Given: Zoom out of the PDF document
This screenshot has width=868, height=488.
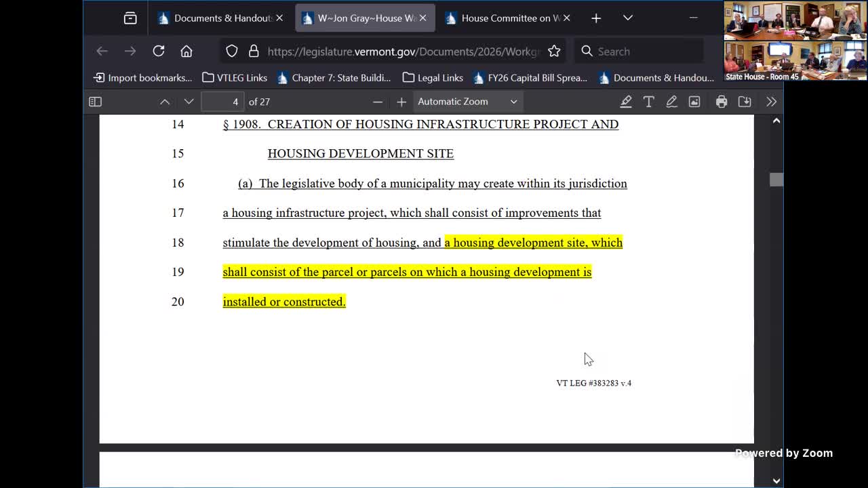Looking at the screenshot, I should pos(378,102).
